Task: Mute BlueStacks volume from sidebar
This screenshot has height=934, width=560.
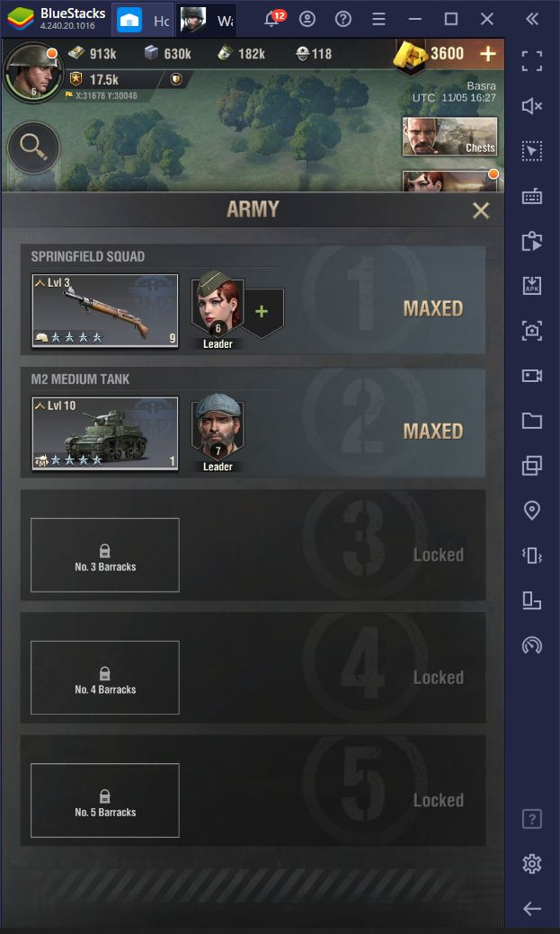Action: pos(531,106)
